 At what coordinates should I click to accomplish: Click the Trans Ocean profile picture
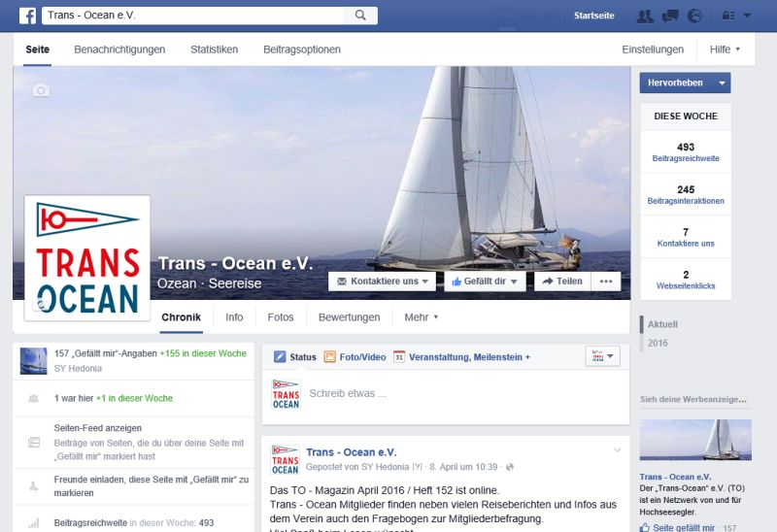click(x=87, y=258)
